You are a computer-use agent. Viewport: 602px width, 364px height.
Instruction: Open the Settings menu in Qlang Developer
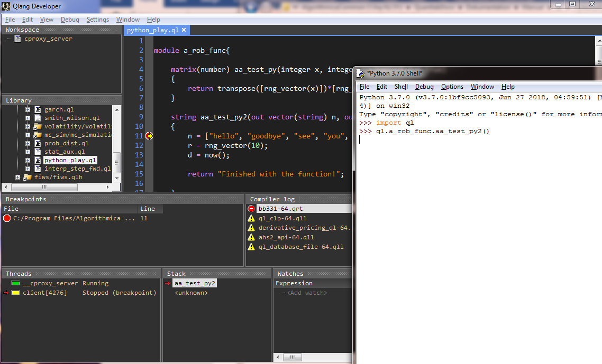(97, 20)
